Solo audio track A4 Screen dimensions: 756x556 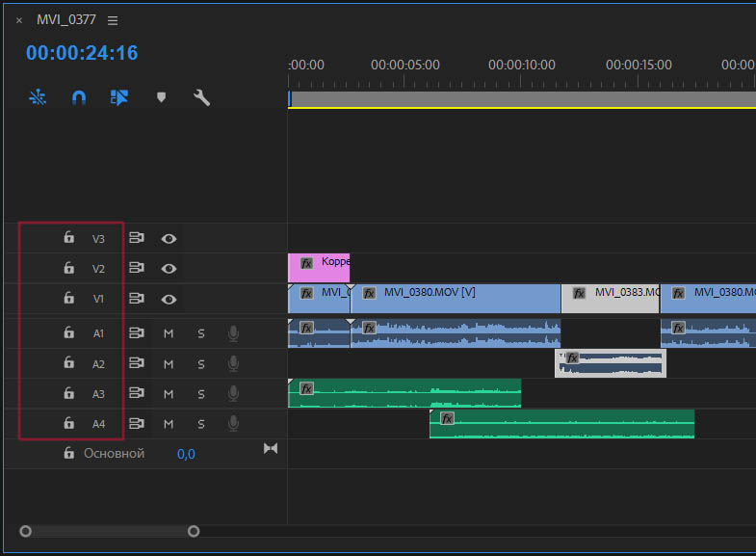pos(201,424)
